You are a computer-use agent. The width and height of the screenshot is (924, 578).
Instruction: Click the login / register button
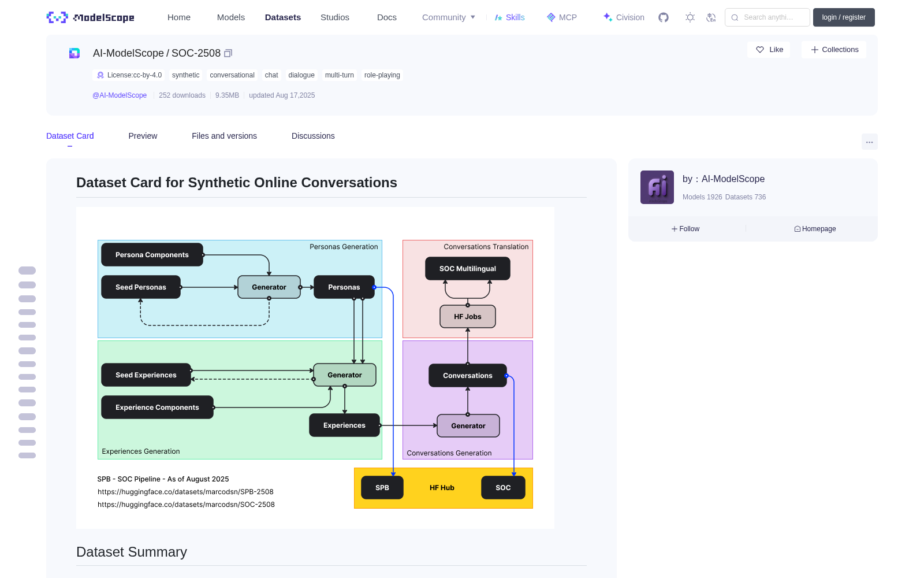click(844, 17)
